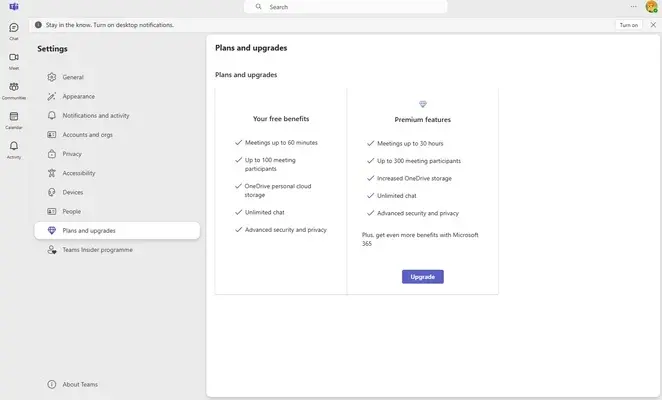Image resolution: width=662 pixels, height=400 pixels.
Task: Open General settings
Action: pyautogui.click(x=73, y=77)
